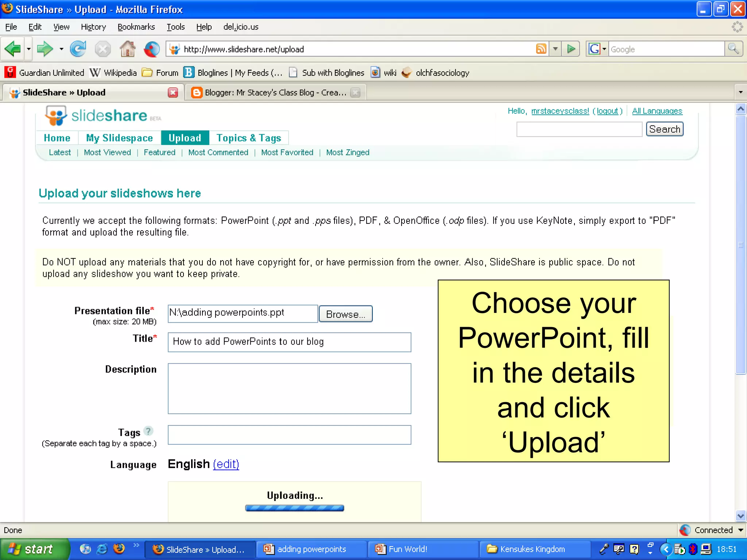Go to the SlideShare Home tab
747x560 pixels.
pyautogui.click(x=57, y=138)
